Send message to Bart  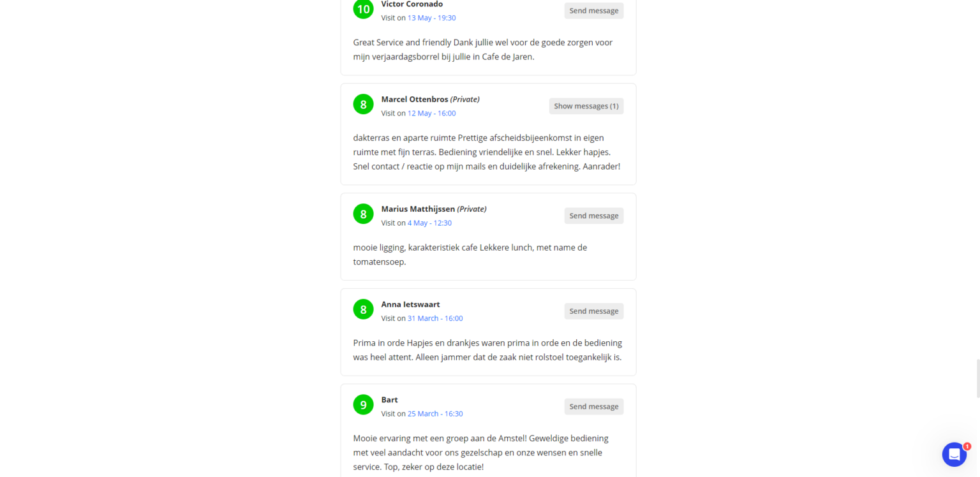594,406
